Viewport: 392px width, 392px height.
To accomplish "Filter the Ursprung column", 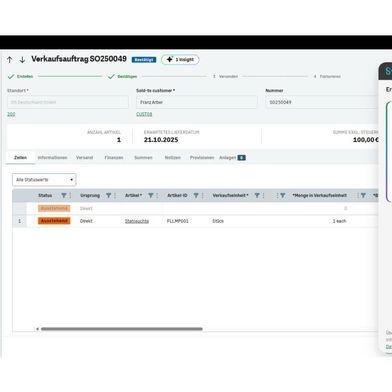I will tap(109, 195).
